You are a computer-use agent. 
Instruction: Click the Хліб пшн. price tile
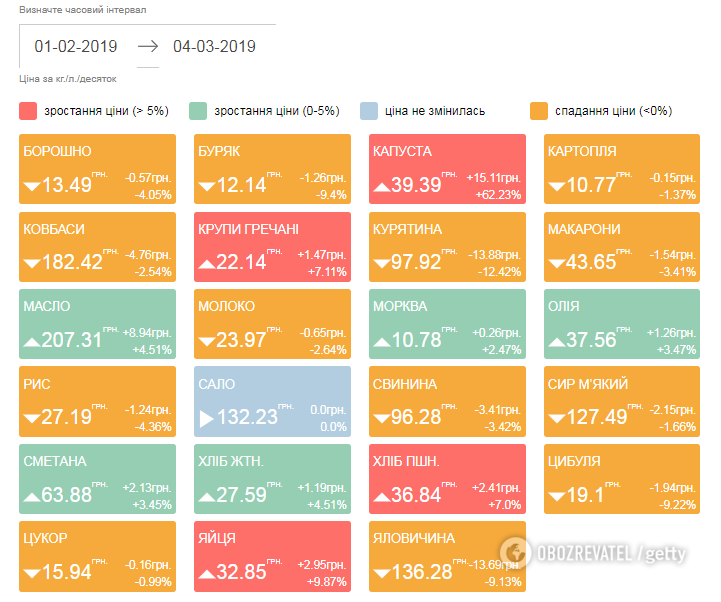(x=447, y=479)
